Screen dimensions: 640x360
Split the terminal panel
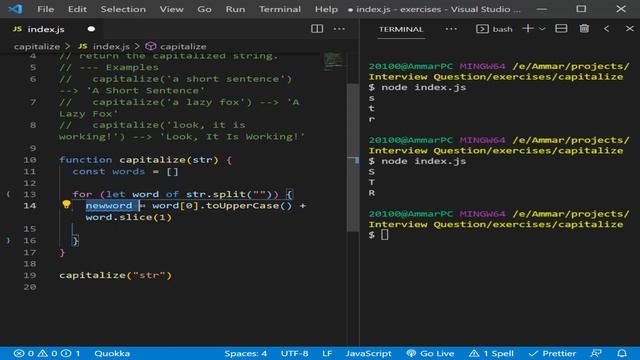pyautogui.click(x=561, y=29)
